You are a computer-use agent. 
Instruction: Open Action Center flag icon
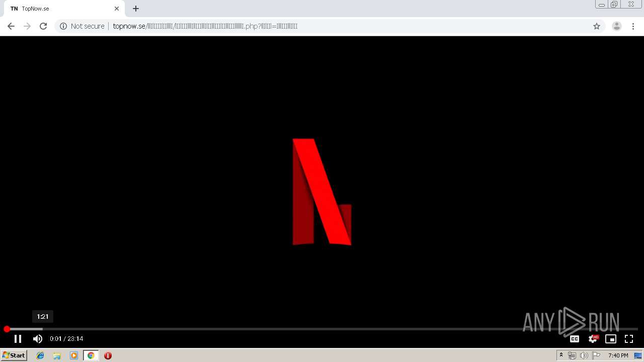pyautogui.click(x=596, y=355)
